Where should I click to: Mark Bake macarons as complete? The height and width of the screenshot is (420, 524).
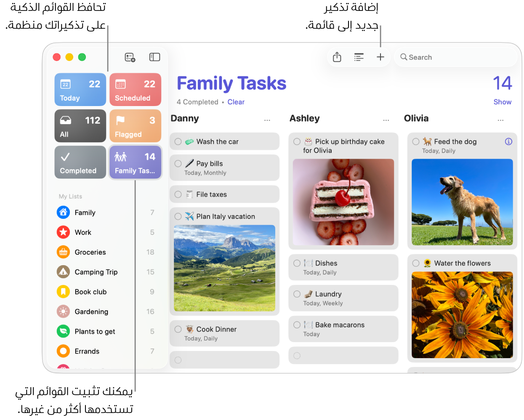point(297,325)
